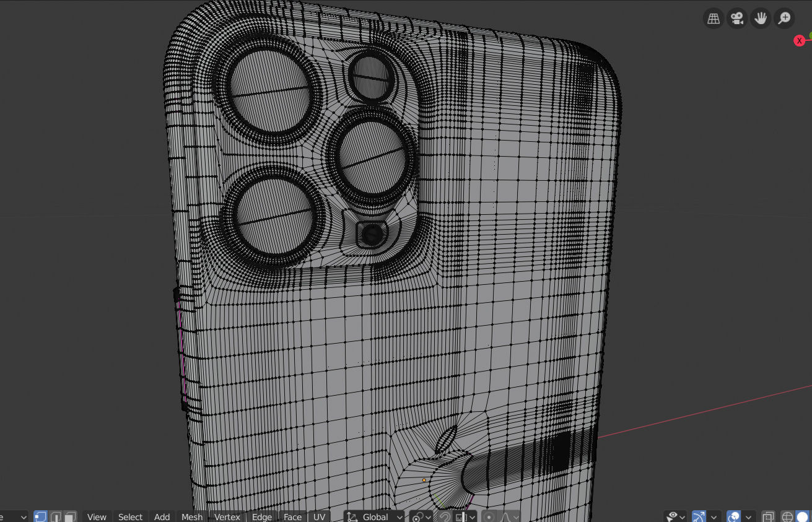Open the Select menu
The width and height of the screenshot is (812, 522).
tap(130, 517)
